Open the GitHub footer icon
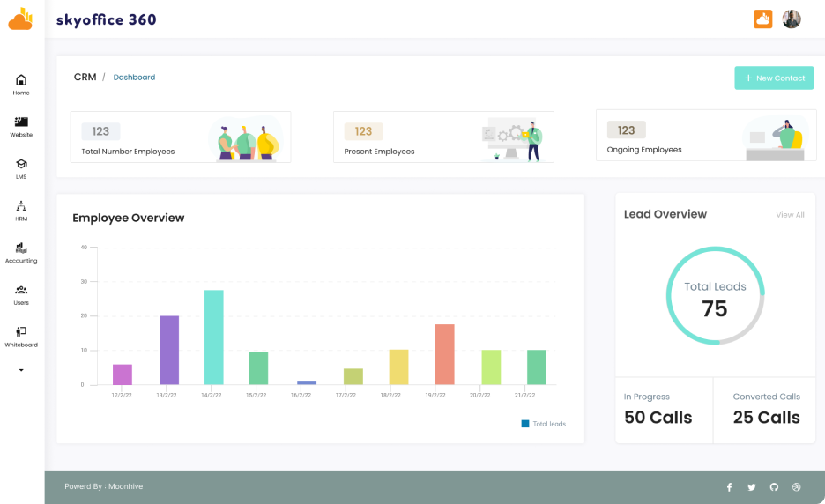825x504 pixels. (x=775, y=487)
